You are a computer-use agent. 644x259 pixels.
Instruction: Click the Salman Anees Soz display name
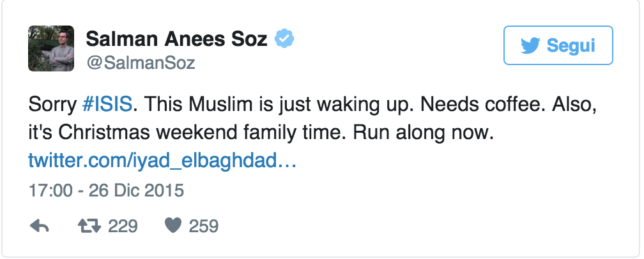coord(177,39)
